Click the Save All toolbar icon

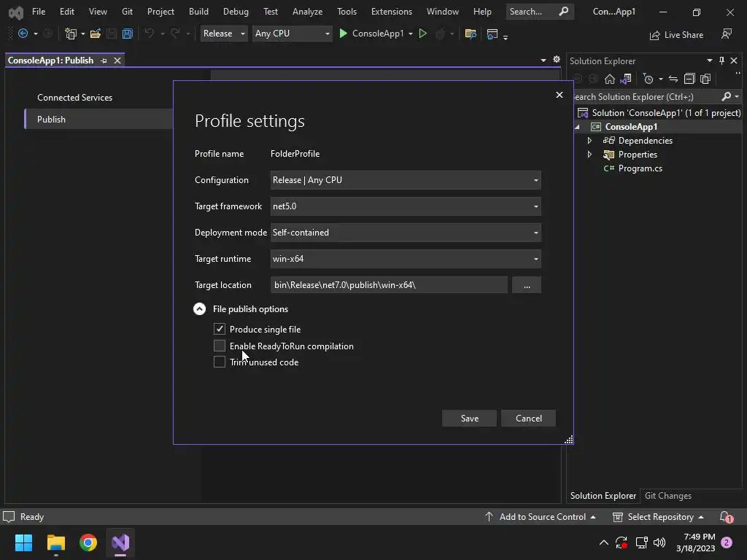click(127, 34)
